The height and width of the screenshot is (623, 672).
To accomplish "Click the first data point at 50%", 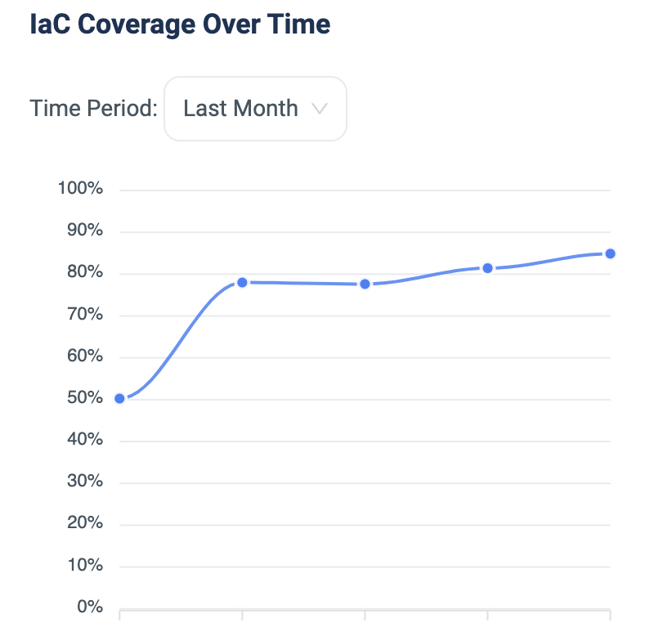I will 120,398.
